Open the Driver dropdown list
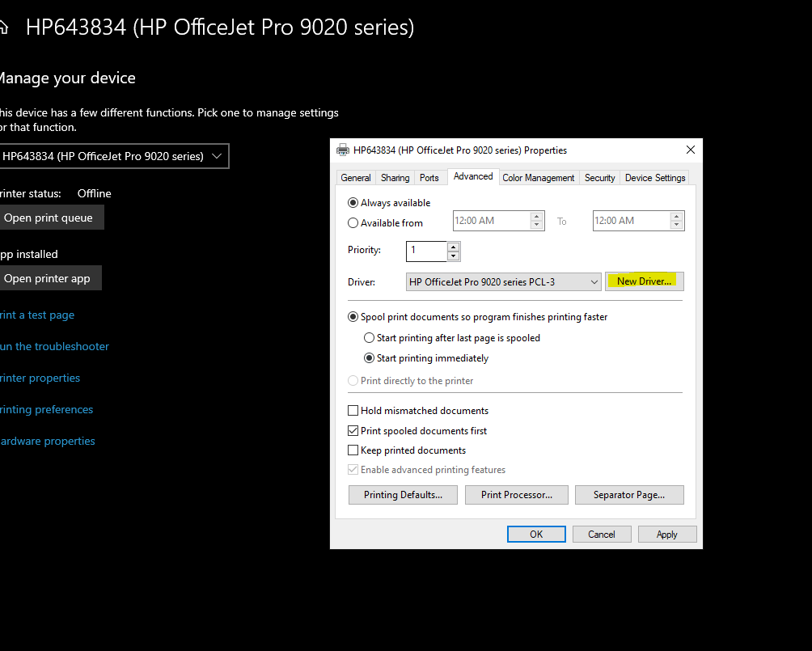812x651 pixels. [594, 282]
